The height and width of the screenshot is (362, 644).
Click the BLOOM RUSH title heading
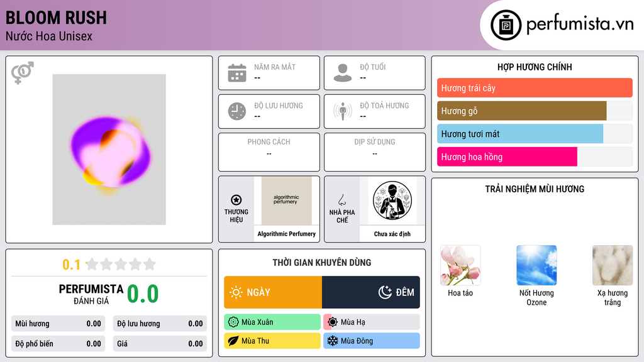pyautogui.click(x=56, y=18)
